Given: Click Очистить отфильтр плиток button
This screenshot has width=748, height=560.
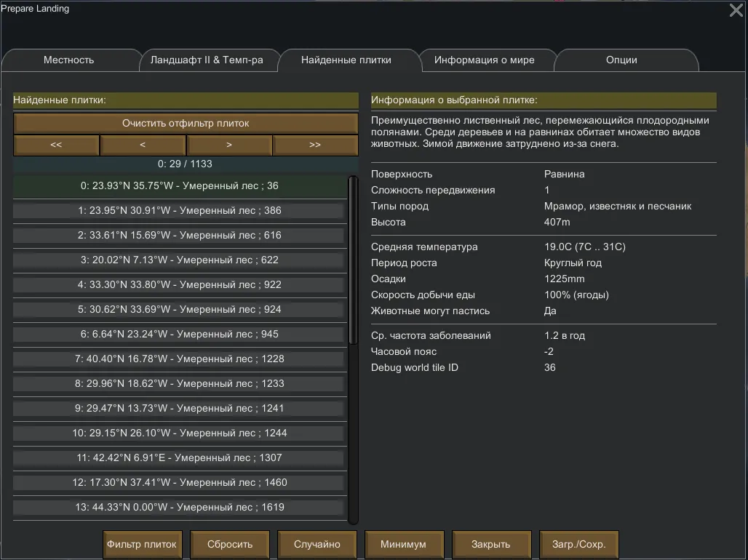Looking at the screenshot, I should point(186,123).
